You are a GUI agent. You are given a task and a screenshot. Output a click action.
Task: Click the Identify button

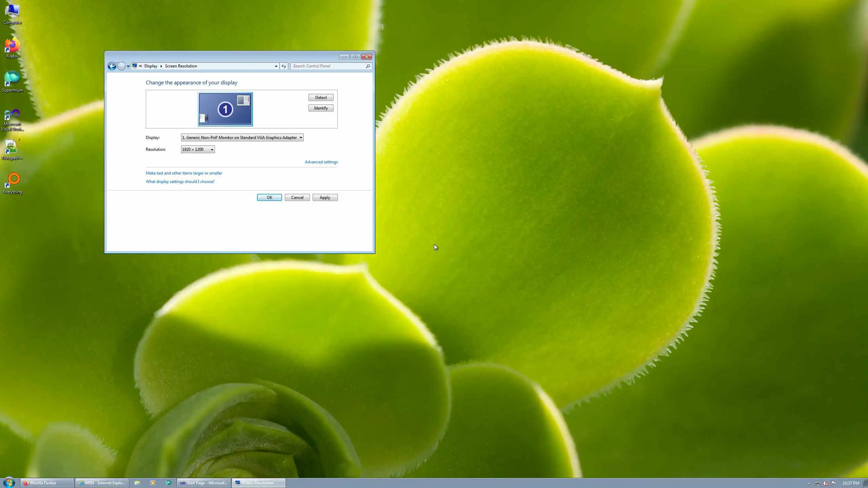coord(321,108)
